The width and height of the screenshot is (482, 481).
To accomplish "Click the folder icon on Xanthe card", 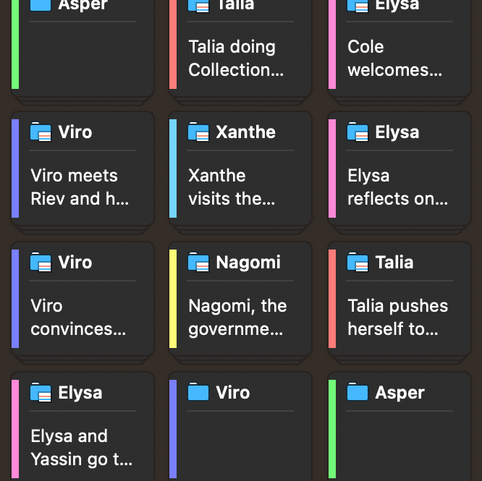I will pyautogui.click(x=198, y=132).
